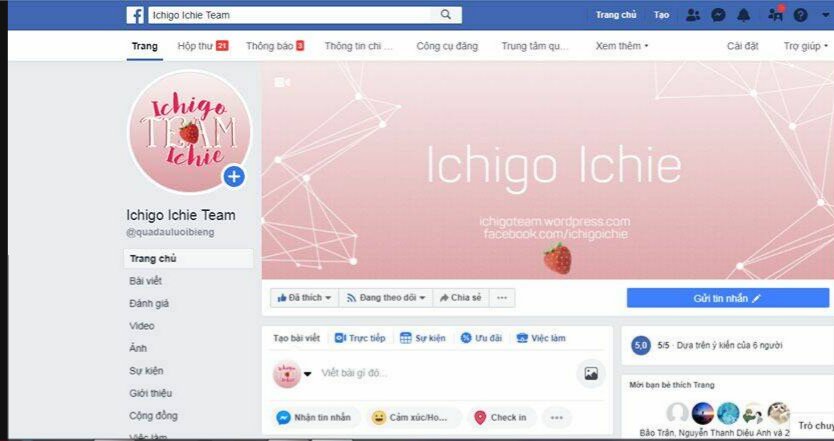Viewport: 834px width, 441px height.
Task: Expand the Xem thêm menu
Action: tap(622, 46)
